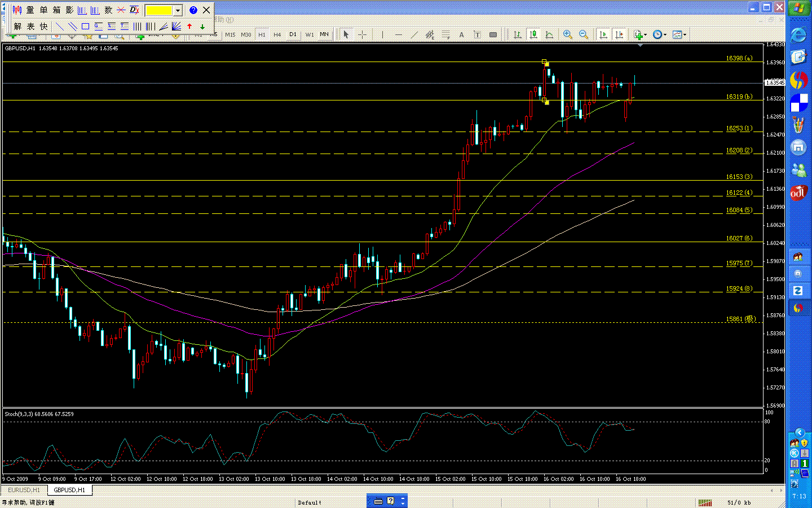Zoom in on the chart
This screenshot has width=812, height=508.
pyautogui.click(x=568, y=34)
